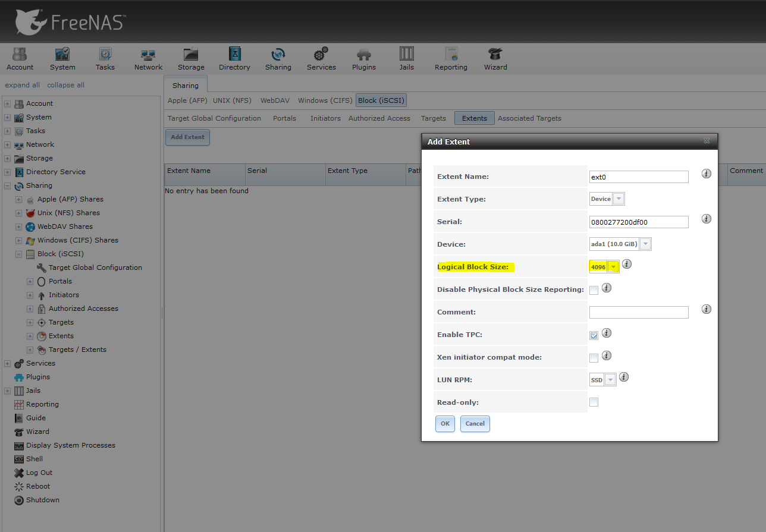Open the Tasks toolbar icon
The image size is (766, 532).
pos(105,59)
